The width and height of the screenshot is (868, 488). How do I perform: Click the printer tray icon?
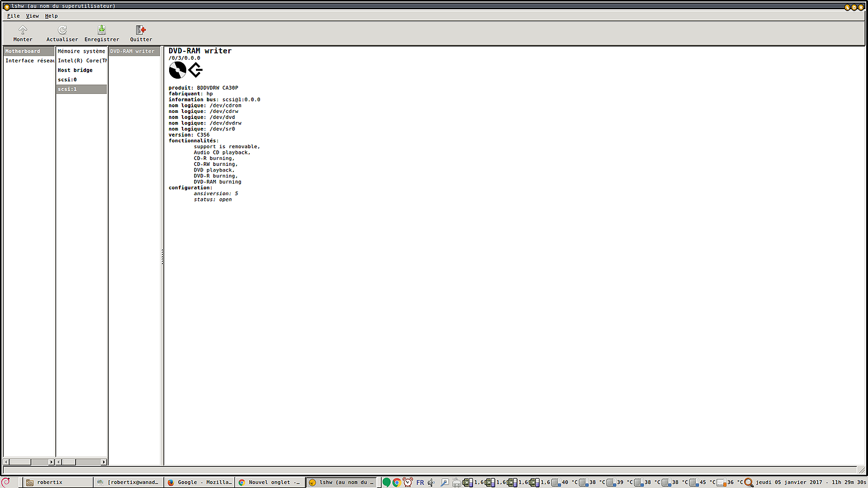click(x=457, y=482)
